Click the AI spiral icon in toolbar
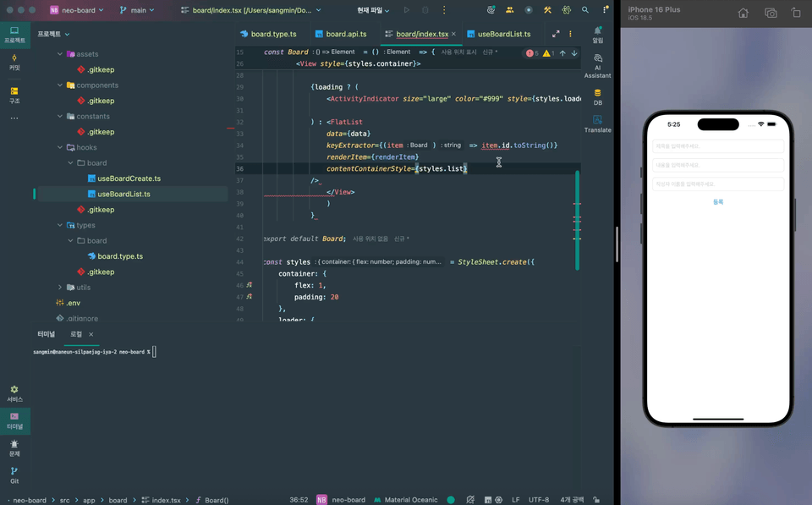 [x=491, y=10]
